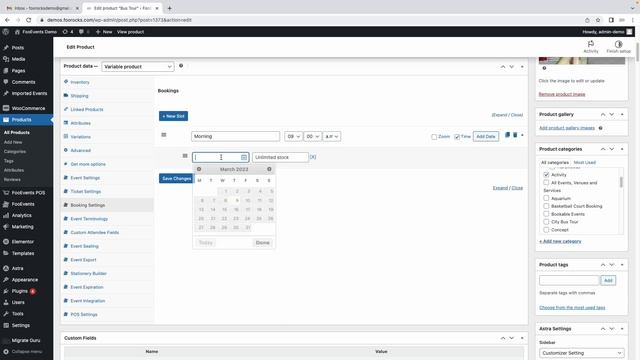This screenshot has height=360, width=640.
Task: Click WordPress logo in admin bar
Action: [x=6, y=31]
